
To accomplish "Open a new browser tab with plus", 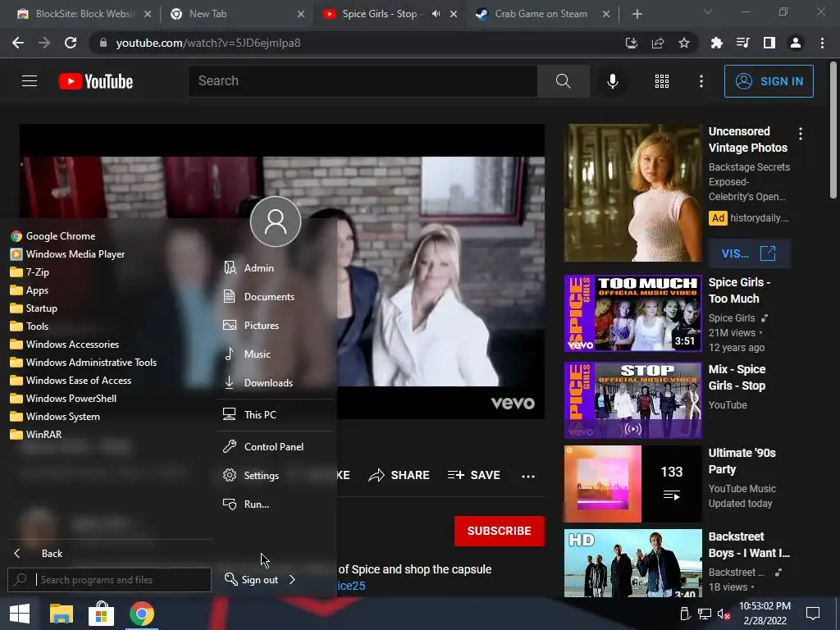I will (x=637, y=14).
